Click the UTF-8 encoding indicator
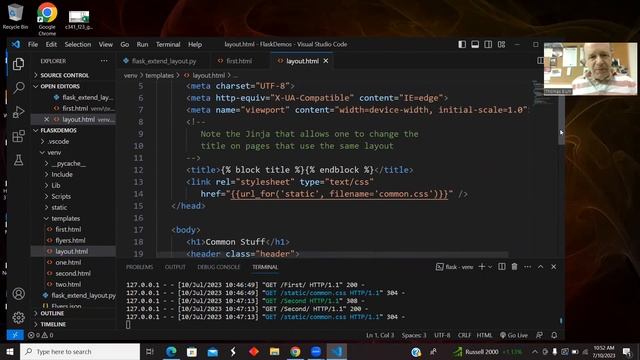Screen dimensions: 640x360 [442, 335]
